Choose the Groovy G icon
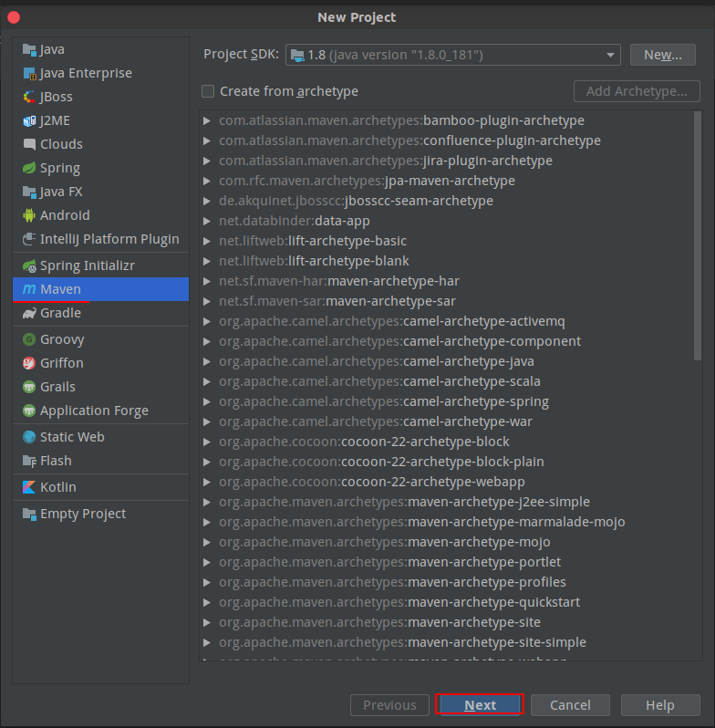 [x=29, y=339]
